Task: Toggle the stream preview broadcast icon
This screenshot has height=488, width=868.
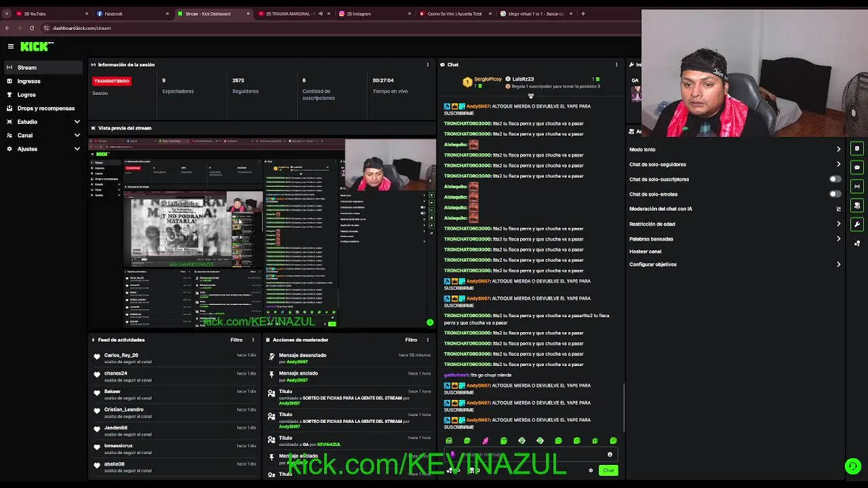Action: (x=857, y=186)
